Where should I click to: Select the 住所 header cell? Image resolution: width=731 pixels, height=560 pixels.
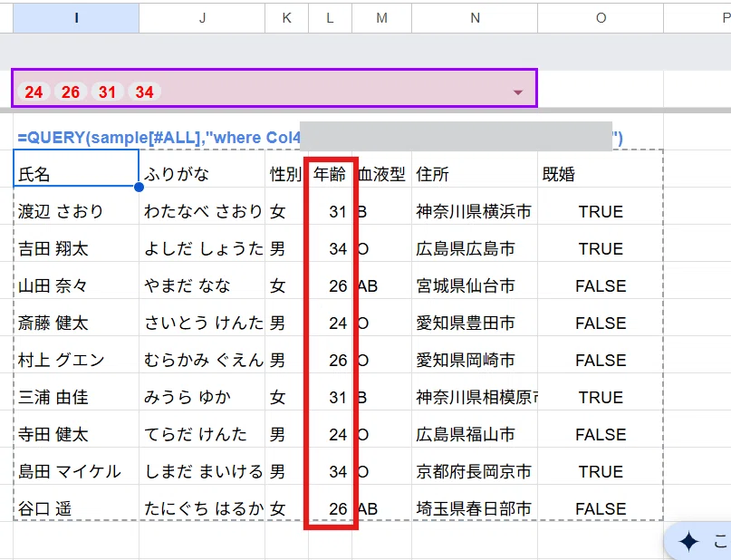point(475,169)
